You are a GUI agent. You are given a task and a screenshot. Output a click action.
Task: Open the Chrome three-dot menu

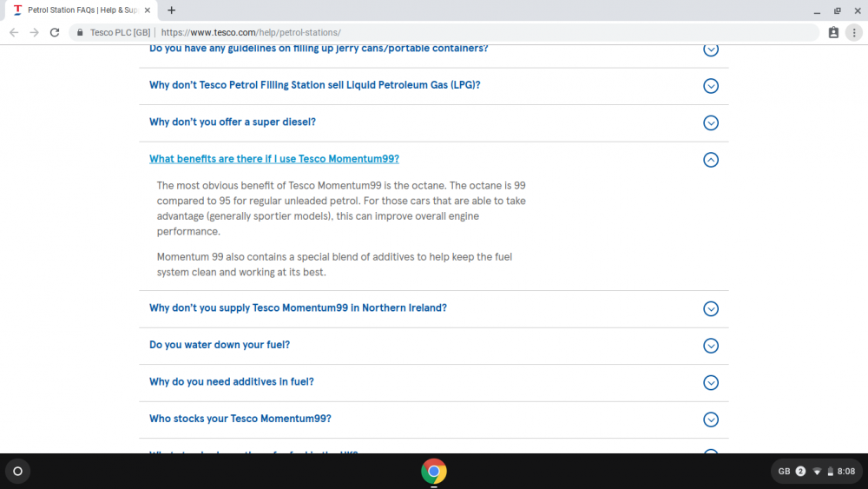coord(854,33)
